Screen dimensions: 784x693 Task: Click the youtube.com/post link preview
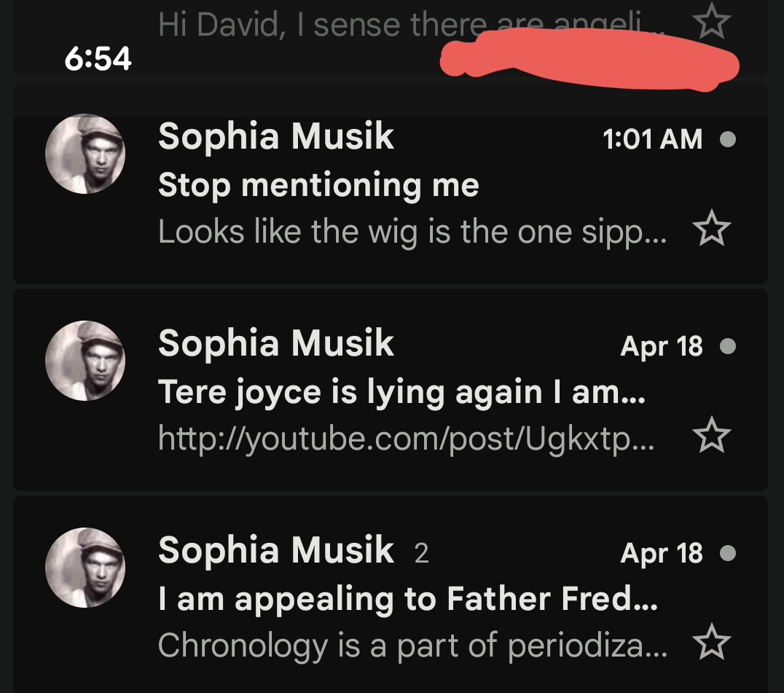pos(405,437)
